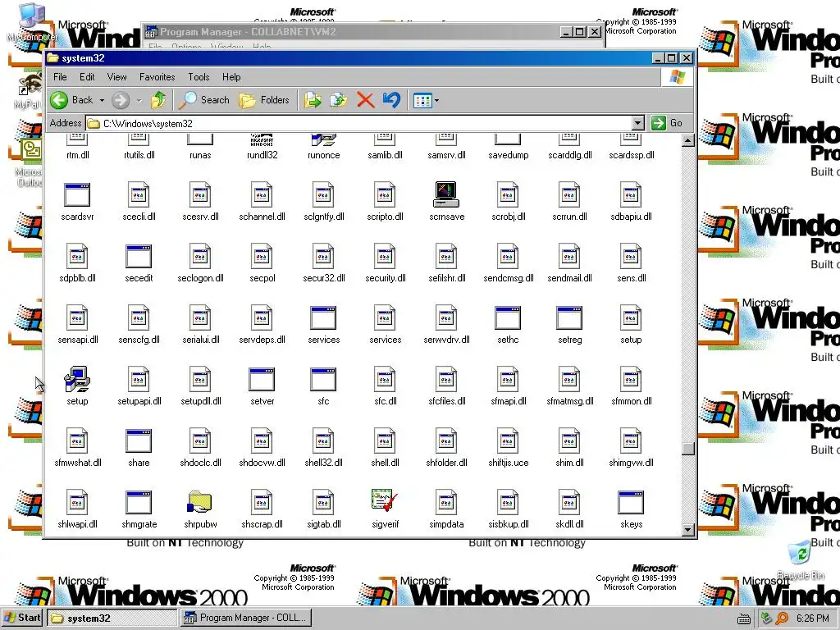Viewport: 840px width, 630px height.
Task: Open Recycle Bin on the desktop
Action: [801, 559]
